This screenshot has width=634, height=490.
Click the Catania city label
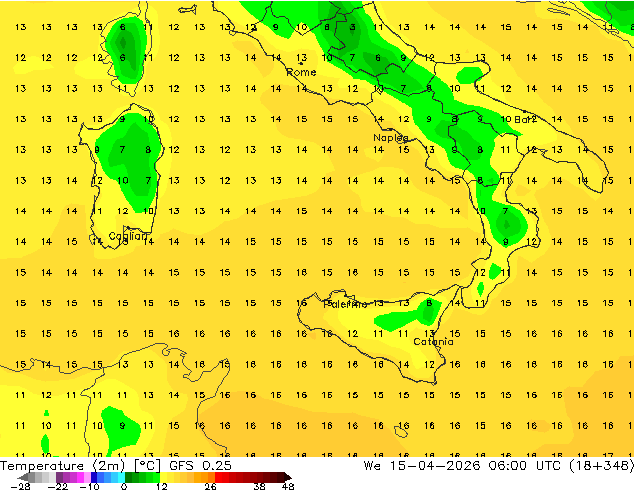(433, 342)
